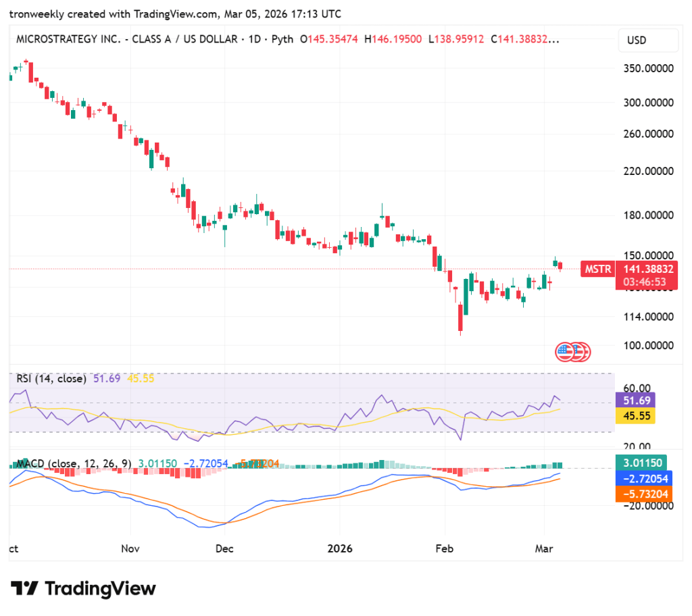Click the 220.00000 price axis label
The image size is (692, 616).
pyautogui.click(x=648, y=171)
